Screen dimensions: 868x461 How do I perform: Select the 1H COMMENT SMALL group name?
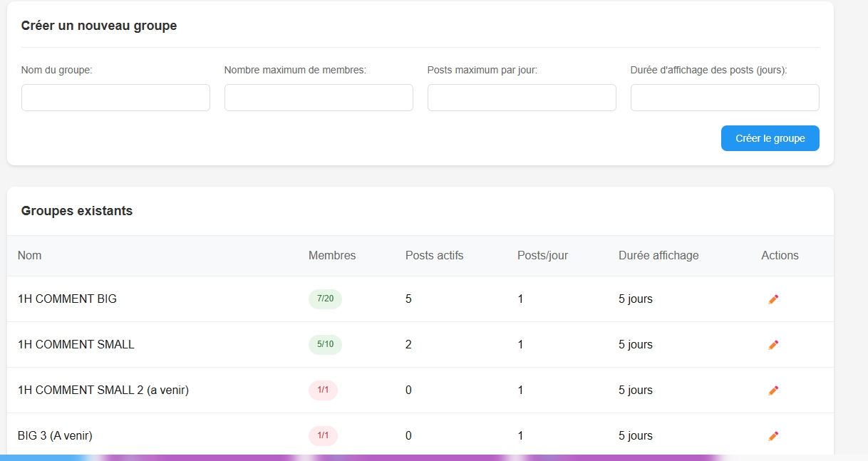click(x=76, y=345)
